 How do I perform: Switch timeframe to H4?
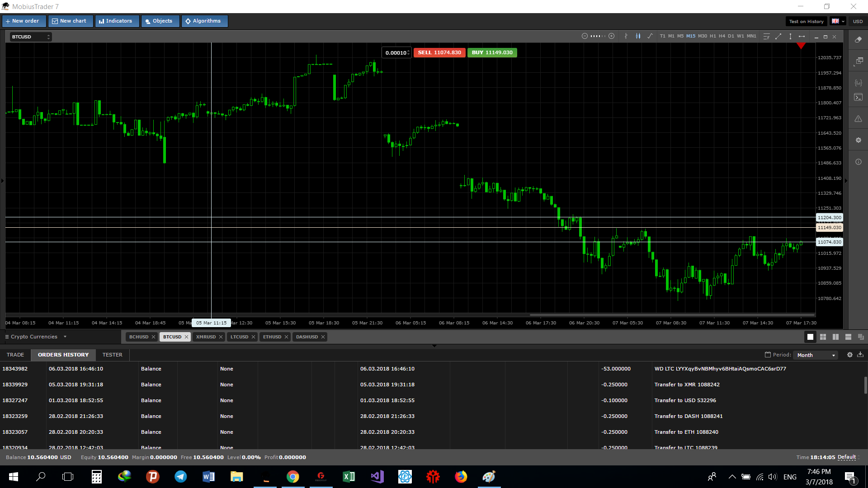(x=722, y=36)
